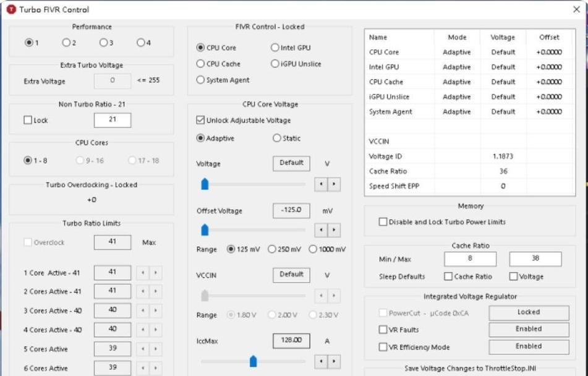The width and height of the screenshot is (588, 376).
Task: Click the Cache Ratio Max field
Action: pyautogui.click(x=535, y=259)
